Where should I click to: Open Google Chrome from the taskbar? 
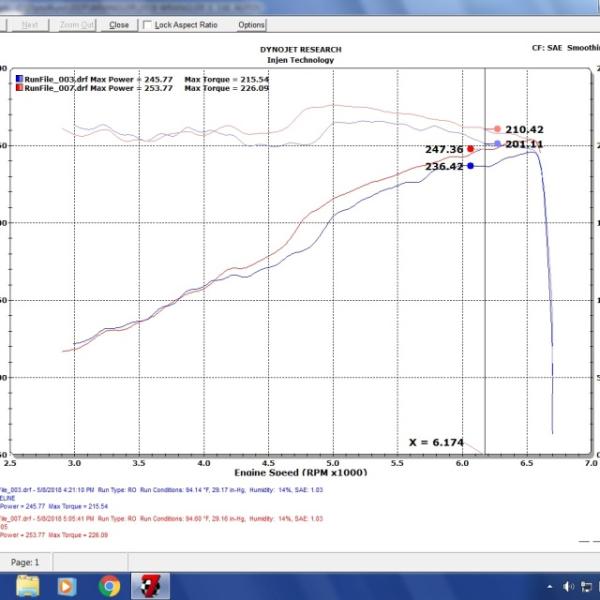tap(109, 586)
